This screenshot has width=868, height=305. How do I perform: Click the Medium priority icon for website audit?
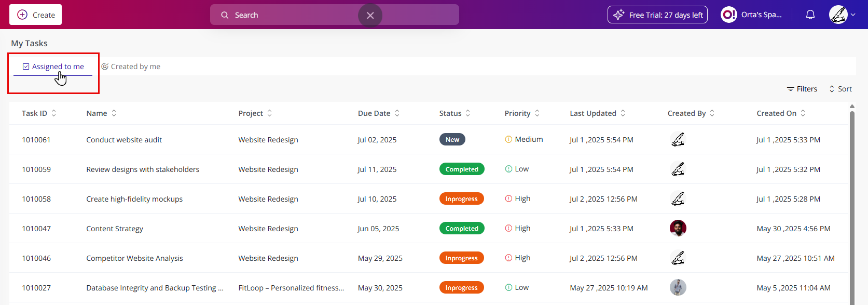[508, 139]
